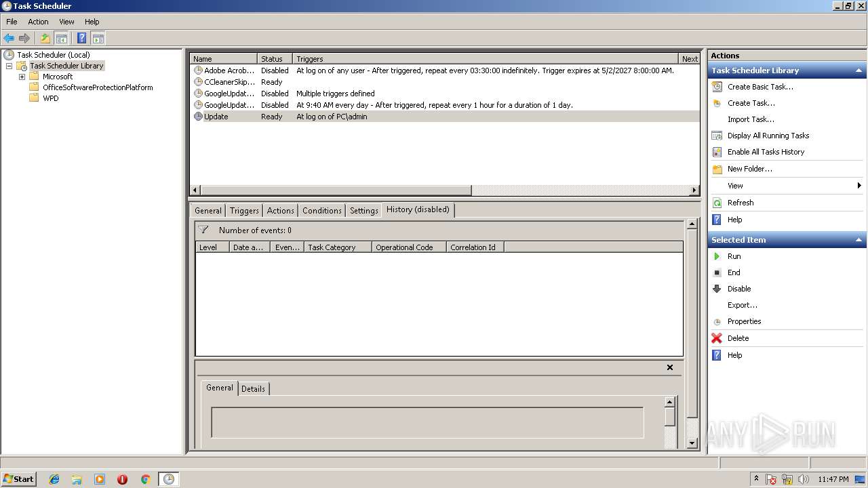
Task: Select the WPD folder
Action: click(50, 98)
